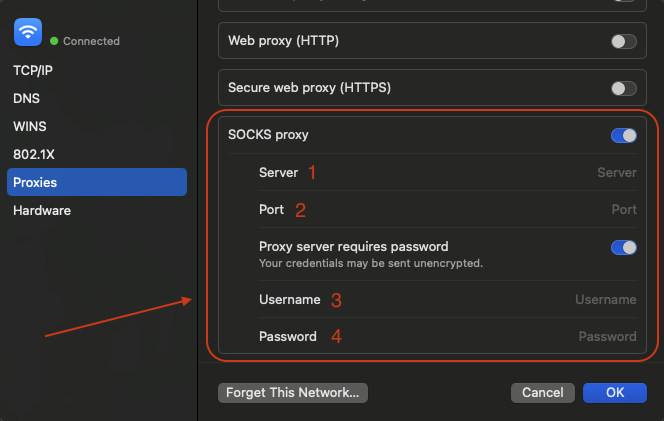Viewport: 664px width, 421px height.
Task: Confirm changes with the OK button
Action: 615,393
